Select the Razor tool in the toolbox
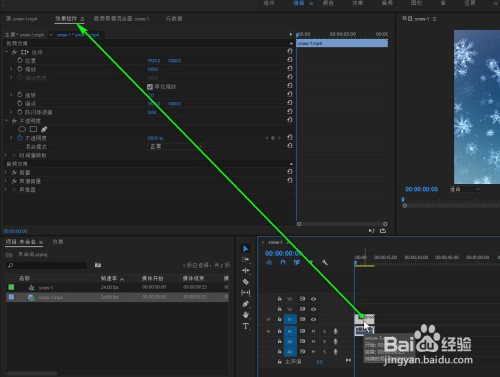The image size is (500, 377). [x=246, y=282]
